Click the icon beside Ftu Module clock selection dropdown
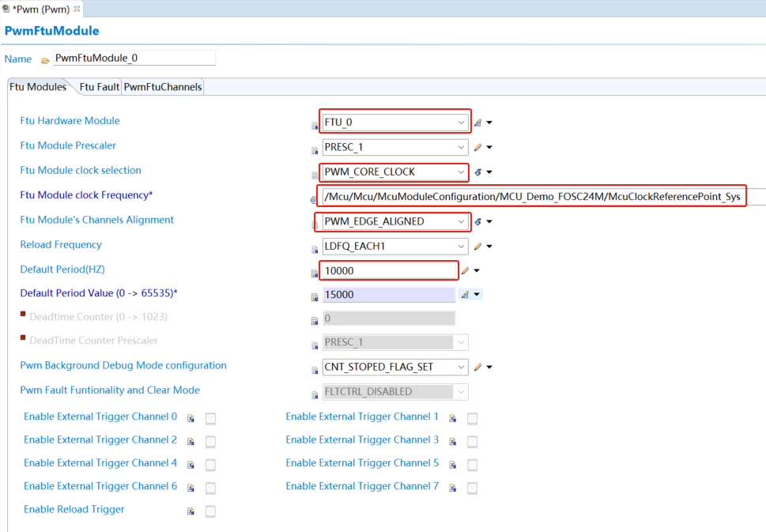The height and width of the screenshot is (532, 766). point(477,172)
